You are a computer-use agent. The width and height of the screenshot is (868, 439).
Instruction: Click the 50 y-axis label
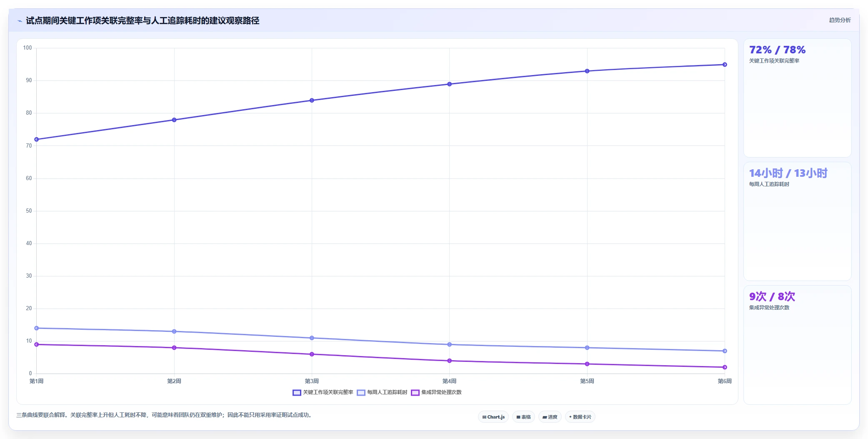pos(29,211)
